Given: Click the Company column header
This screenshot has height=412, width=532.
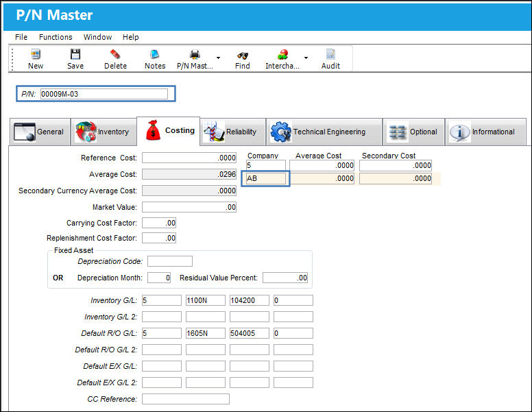Looking at the screenshot, I should coord(263,156).
